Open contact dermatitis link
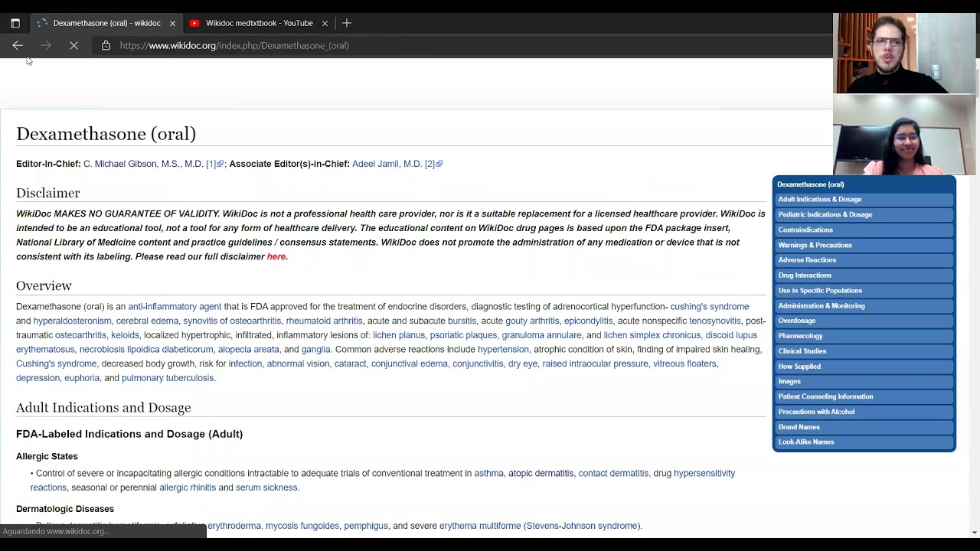Image resolution: width=980 pixels, height=551 pixels. tap(613, 474)
